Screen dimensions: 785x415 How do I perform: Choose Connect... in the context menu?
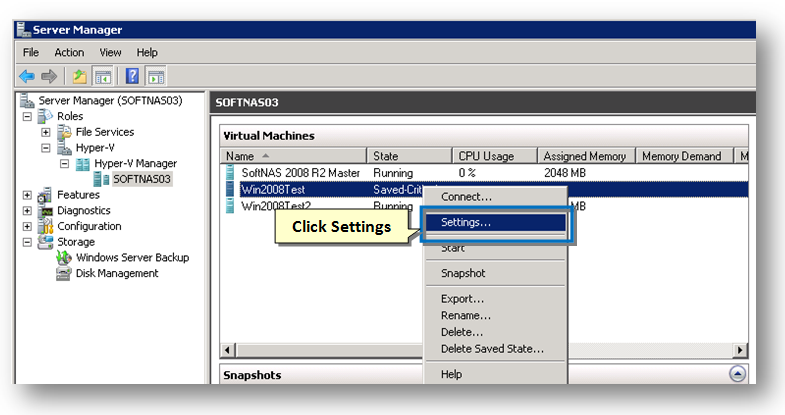click(x=466, y=197)
